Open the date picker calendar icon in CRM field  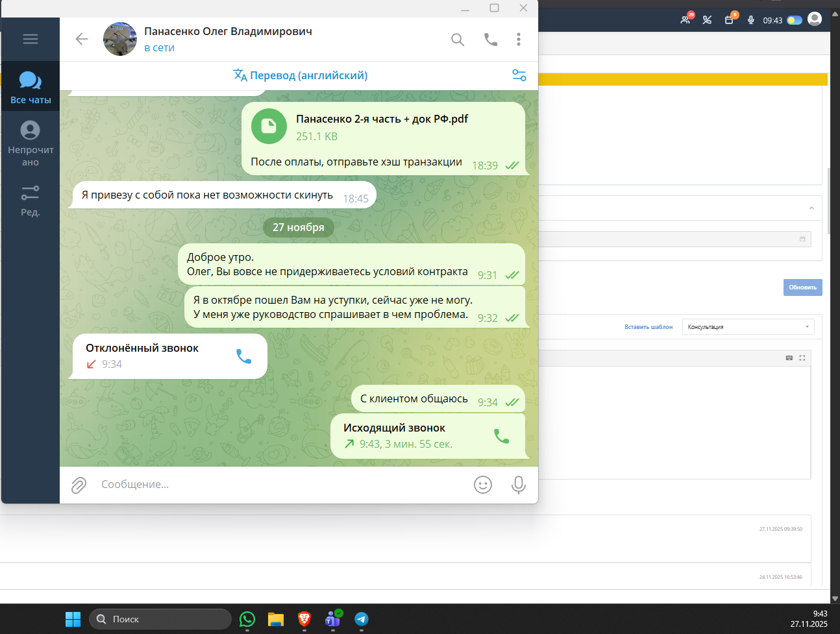pos(802,239)
